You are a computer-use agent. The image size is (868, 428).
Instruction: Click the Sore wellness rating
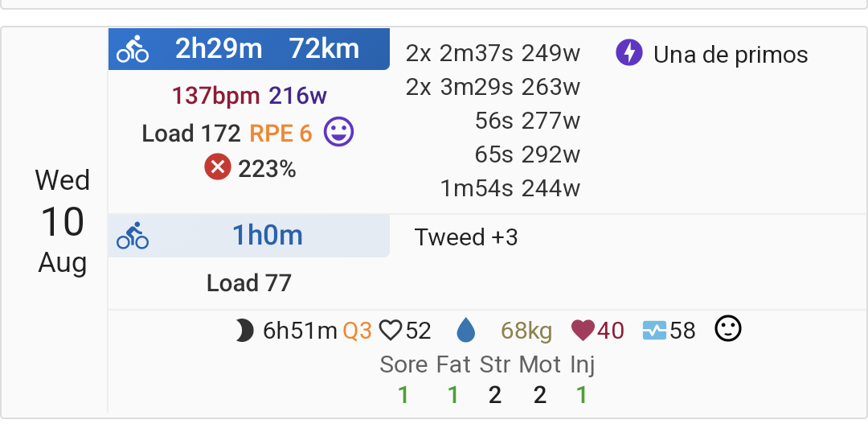(x=403, y=381)
